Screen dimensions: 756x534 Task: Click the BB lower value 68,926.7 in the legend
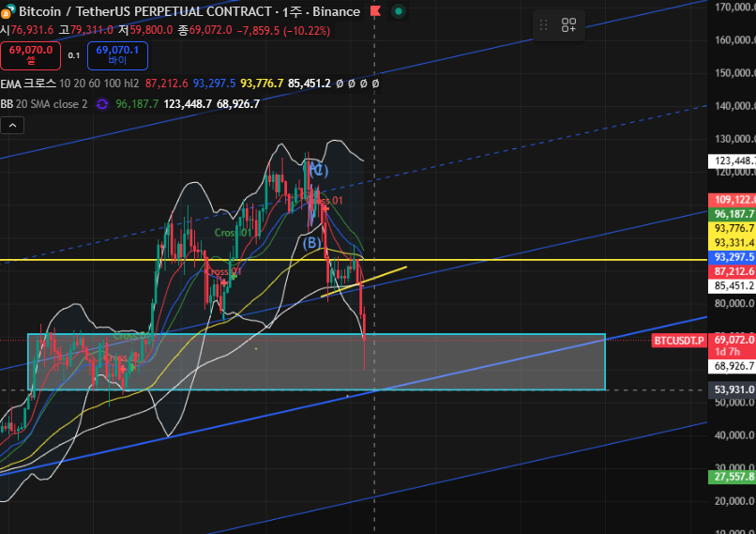pos(238,104)
